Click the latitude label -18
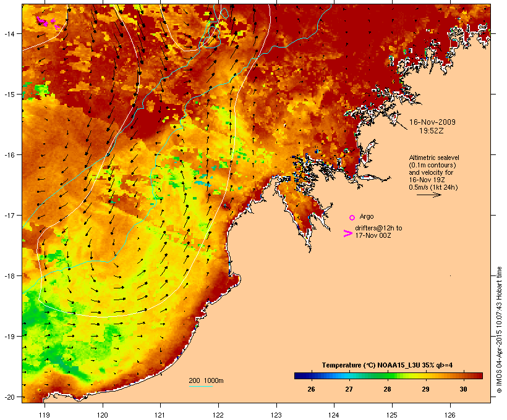 [x=9, y=275]
